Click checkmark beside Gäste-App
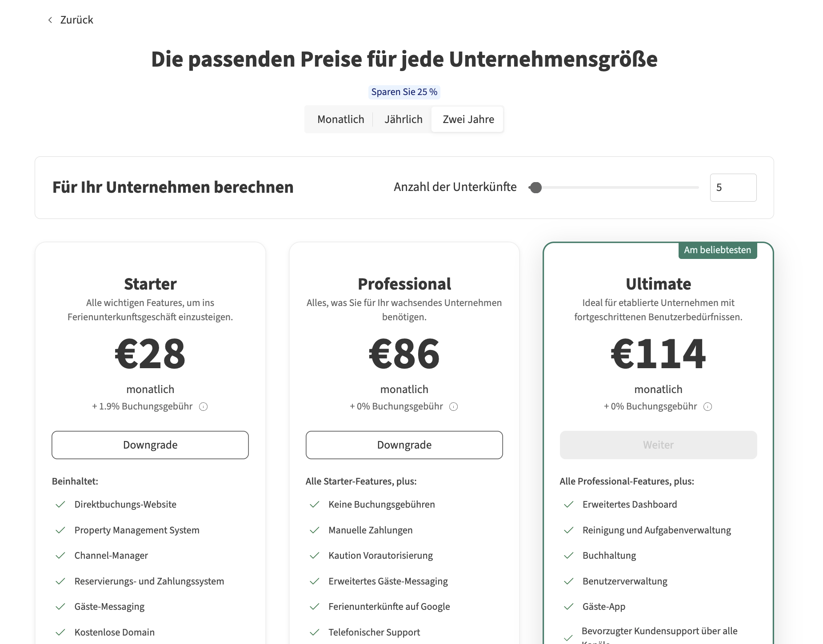Image resolution: width=823 pixels, height=644 pixels. 569,607
